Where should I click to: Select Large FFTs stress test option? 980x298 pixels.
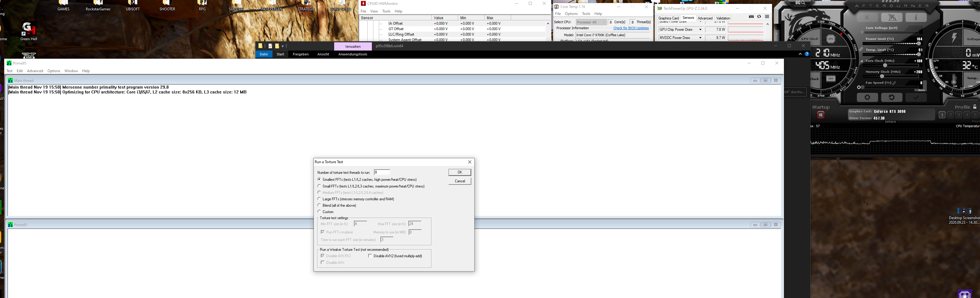319,198
